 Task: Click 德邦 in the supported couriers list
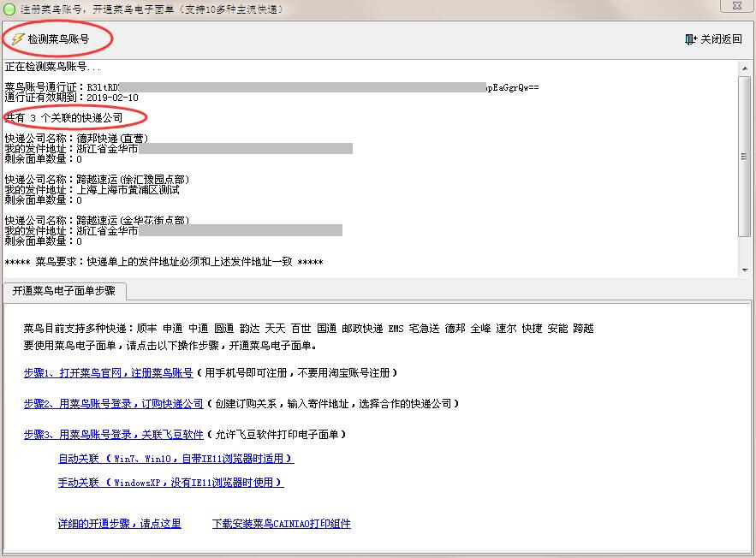pos(455,329)
